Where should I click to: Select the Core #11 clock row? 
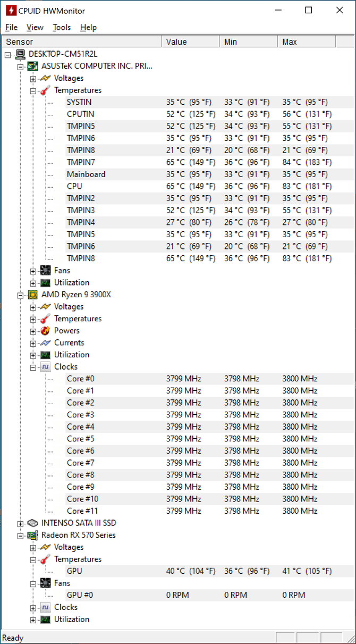coord(209,511)
